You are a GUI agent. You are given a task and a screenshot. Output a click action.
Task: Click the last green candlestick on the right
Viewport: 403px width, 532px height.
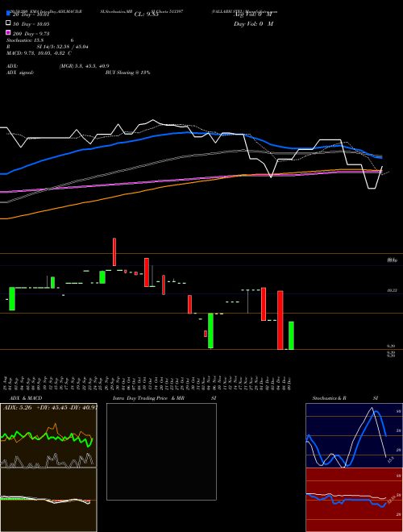291,335
